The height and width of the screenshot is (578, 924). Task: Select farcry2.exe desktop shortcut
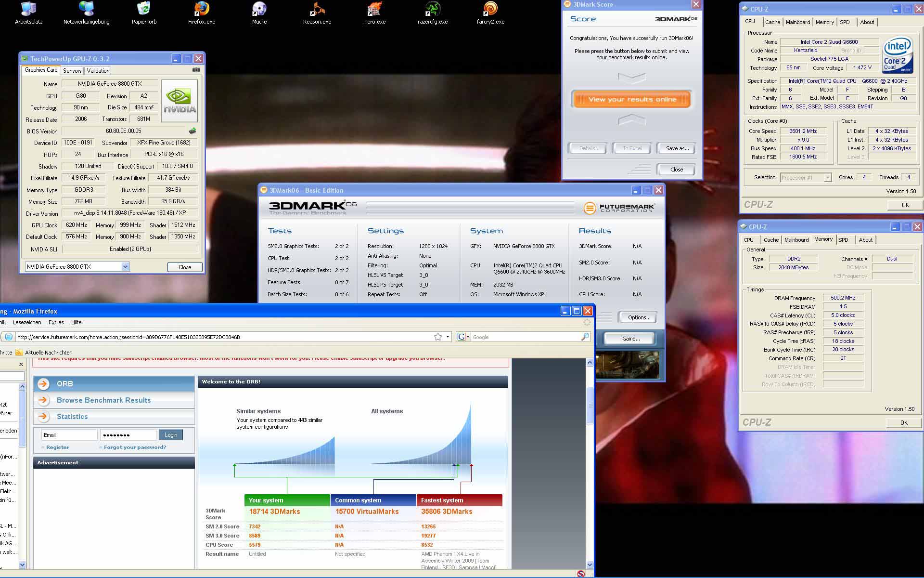[490, 13]
